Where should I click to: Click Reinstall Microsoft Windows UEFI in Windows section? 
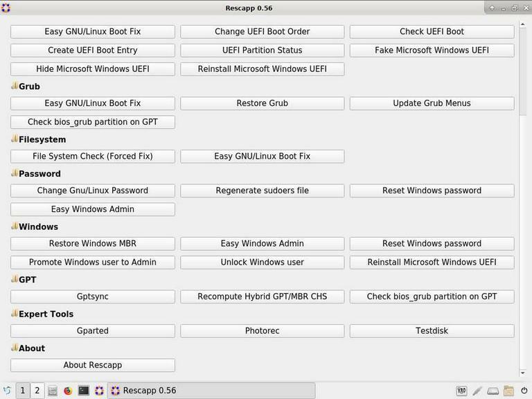pos(432,262)
